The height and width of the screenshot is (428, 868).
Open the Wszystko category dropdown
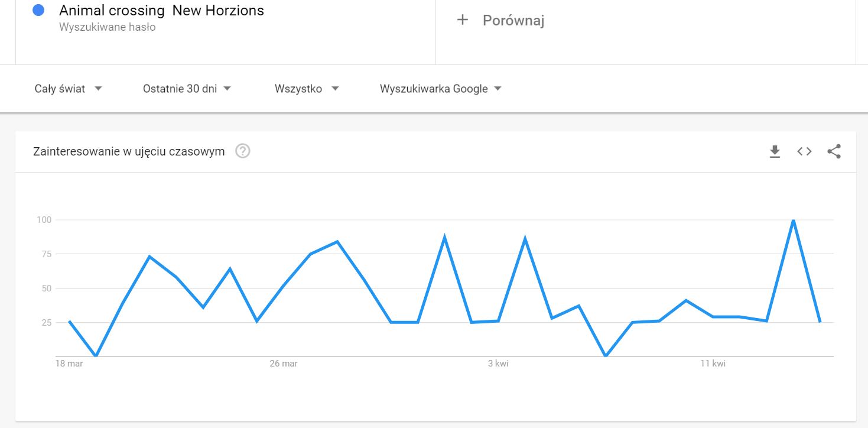point(307,89)
